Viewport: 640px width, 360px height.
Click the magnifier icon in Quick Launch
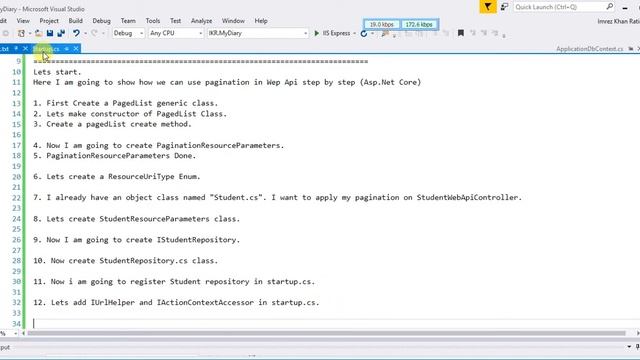[609, 7]
